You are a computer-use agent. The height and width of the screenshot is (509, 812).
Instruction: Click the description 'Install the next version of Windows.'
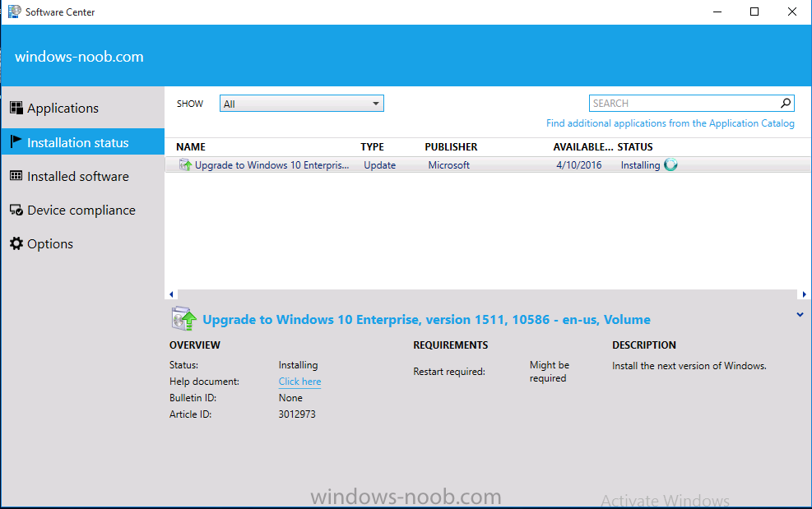(689, 366)
